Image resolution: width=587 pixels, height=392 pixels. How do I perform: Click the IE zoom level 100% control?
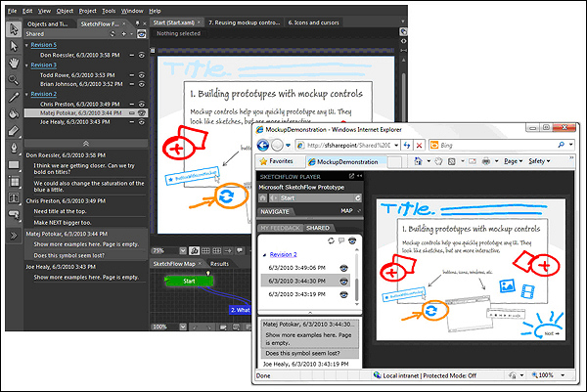click(x=549, y=375)
